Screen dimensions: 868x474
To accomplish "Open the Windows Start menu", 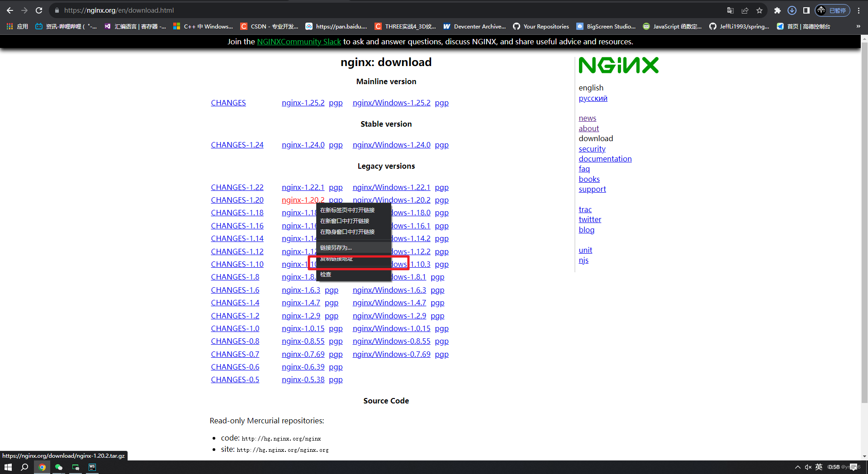I will (x=8, y=467).
